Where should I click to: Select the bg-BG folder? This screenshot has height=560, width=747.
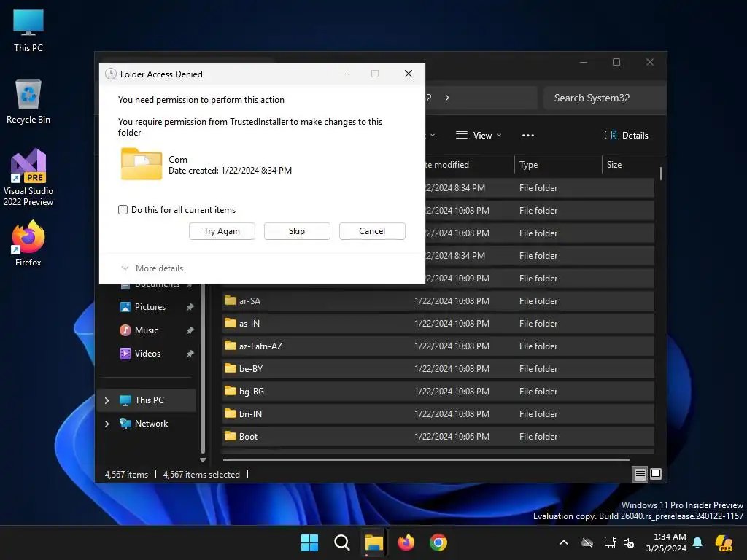[x=438, y=392]
